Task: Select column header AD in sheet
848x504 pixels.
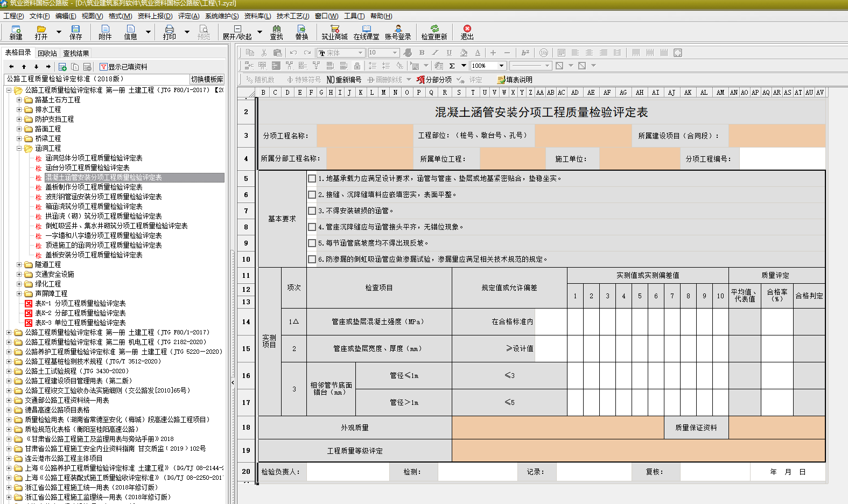Action: point(575,93)
